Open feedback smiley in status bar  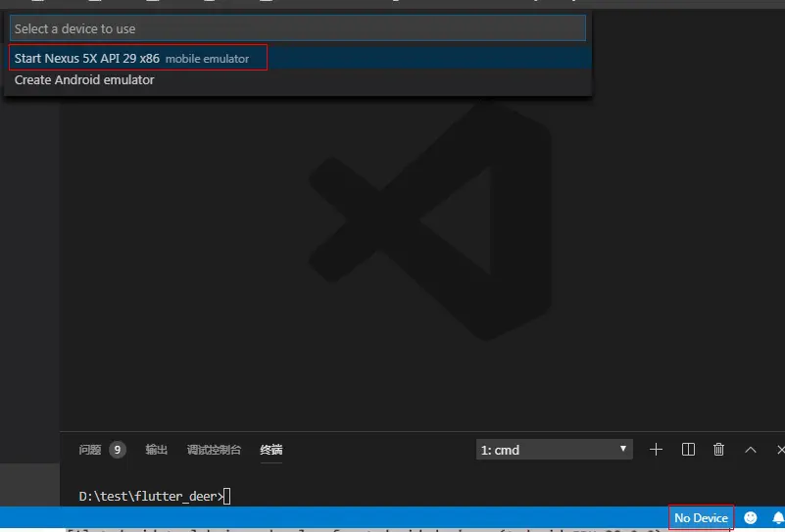pyautogui.click(x=750, y=518)
